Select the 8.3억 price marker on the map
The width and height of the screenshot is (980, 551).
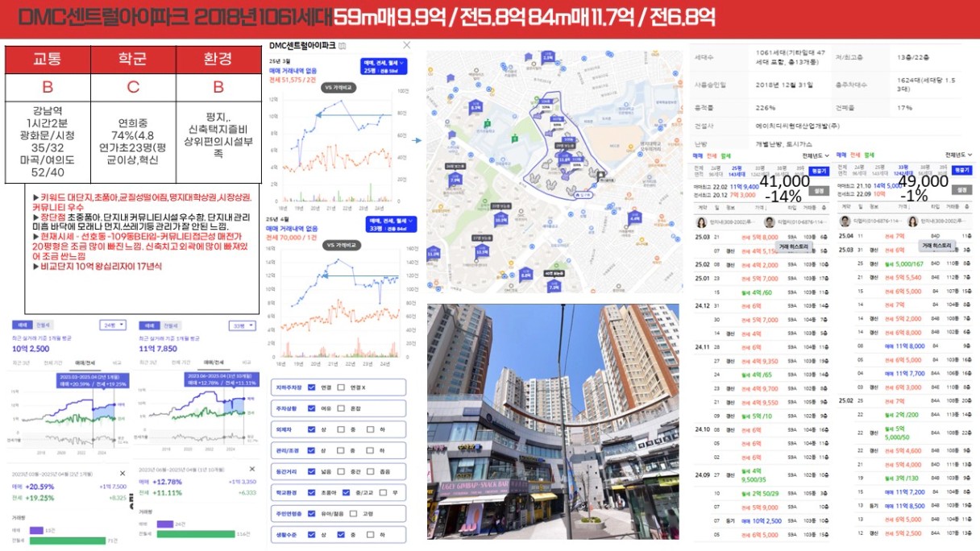coord(475,106)
